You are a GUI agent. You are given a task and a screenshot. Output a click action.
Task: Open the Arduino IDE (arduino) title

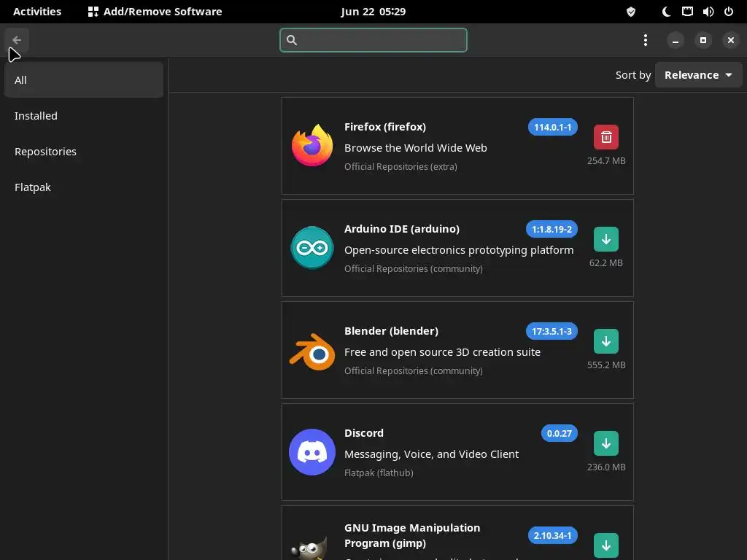pos(402,228)
